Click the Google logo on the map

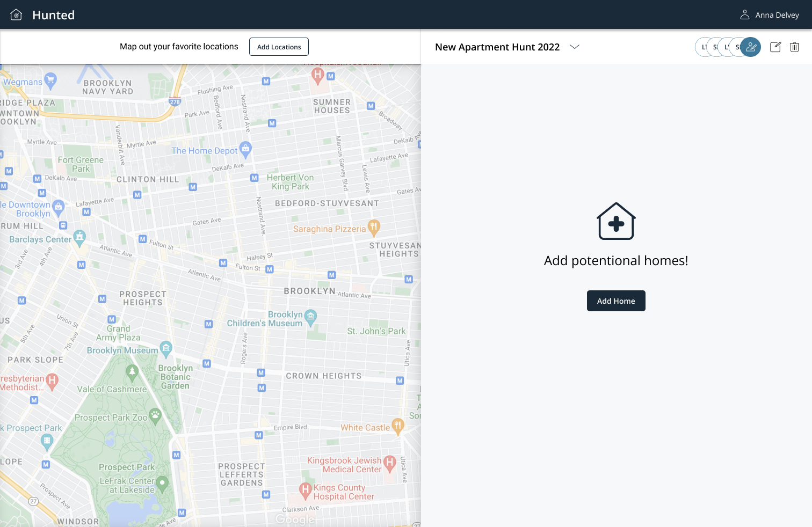pyautogui.click(x=295, y=519)
